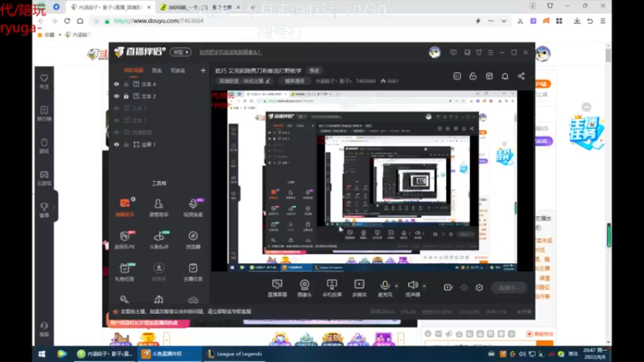Show the hidden layer 文本 3
This screenshot has width=644, height=362.
tap(117, 109)
